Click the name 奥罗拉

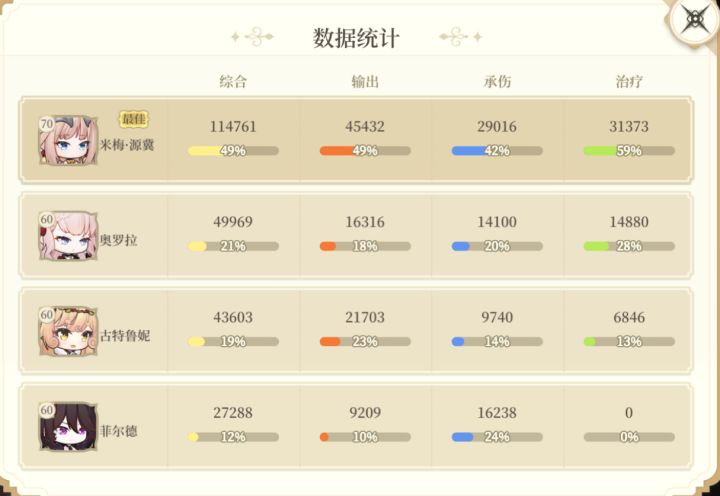pos(118,240)
